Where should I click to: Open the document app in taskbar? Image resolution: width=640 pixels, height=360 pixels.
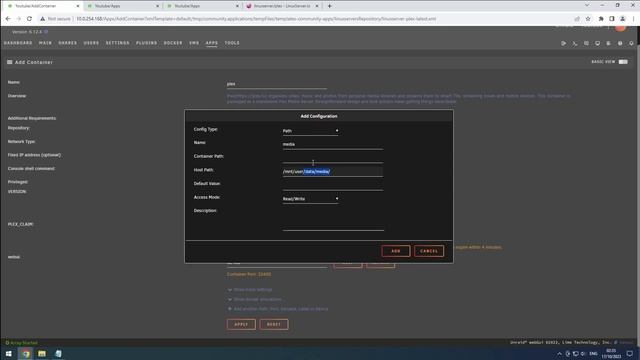[58, 353]
